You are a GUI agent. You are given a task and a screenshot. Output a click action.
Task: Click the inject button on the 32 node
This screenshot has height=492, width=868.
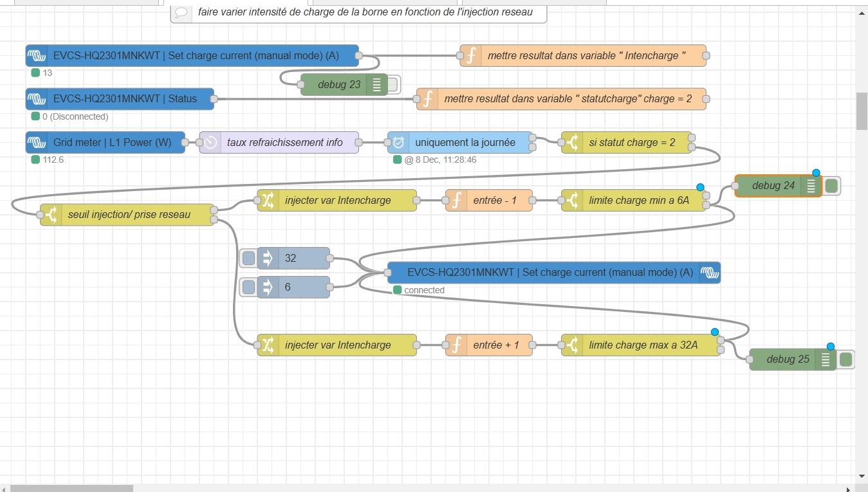tap(248, 259)
